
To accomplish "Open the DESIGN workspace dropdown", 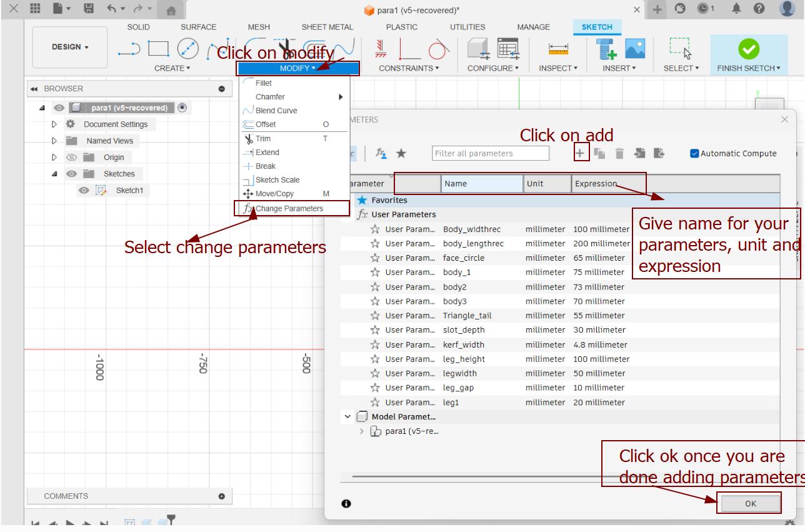I will (70, 47).
